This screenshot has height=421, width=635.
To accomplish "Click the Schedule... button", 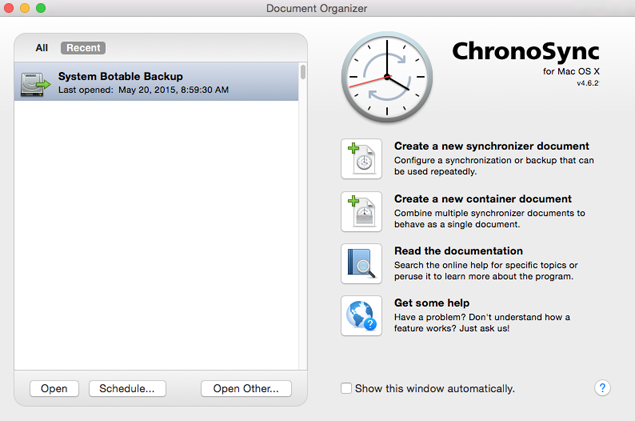I will (127, 389).
